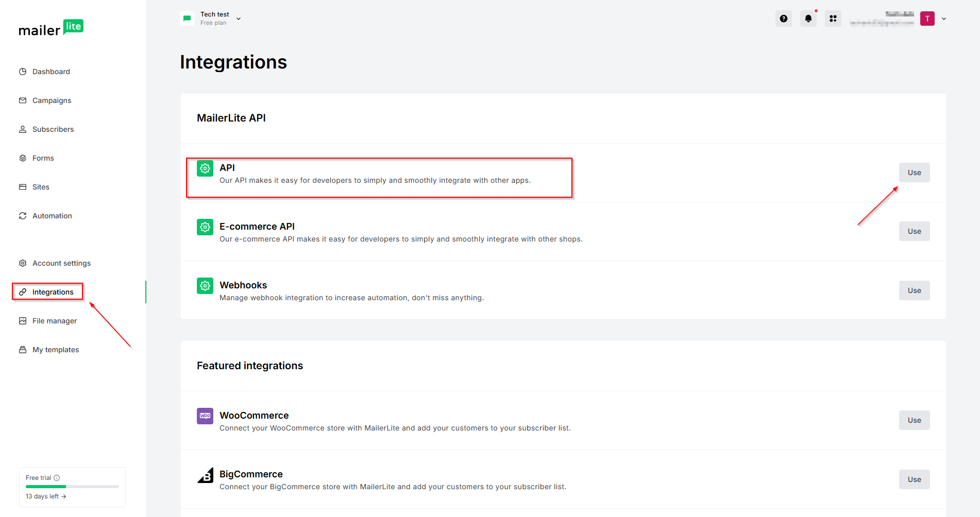This screenshot has width=980, height=517.
Task: Click the BigCommerce title
Action: point(251,474)
